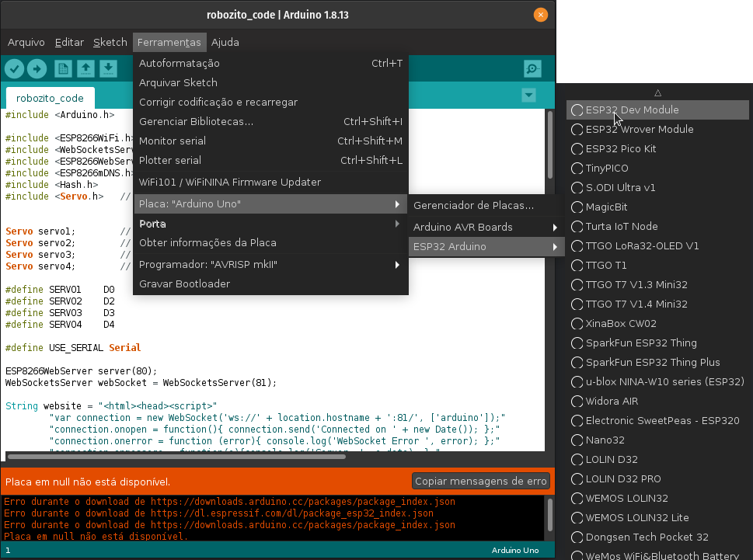Open a sketch with the up-arrow icon
Image resolution: width=753 pixels, height=560 pixels.
(x=85, y=69)
